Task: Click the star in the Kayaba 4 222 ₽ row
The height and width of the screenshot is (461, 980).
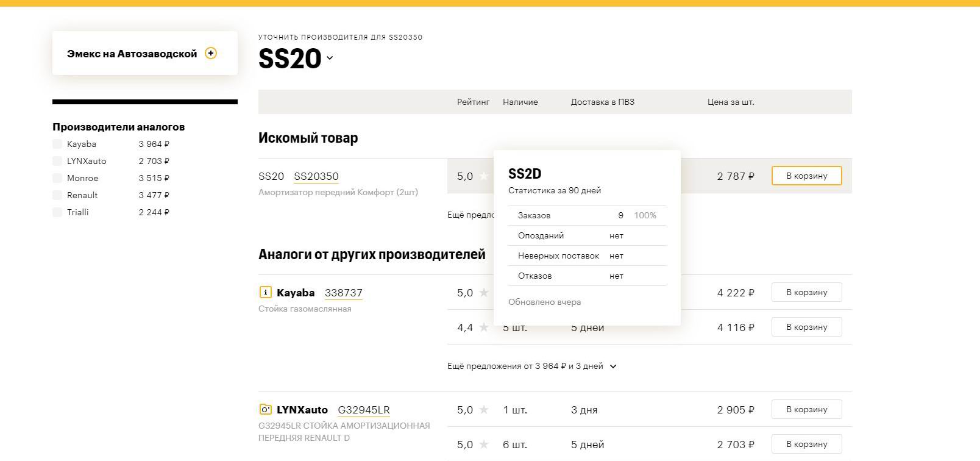Action: tap(484, 293)
